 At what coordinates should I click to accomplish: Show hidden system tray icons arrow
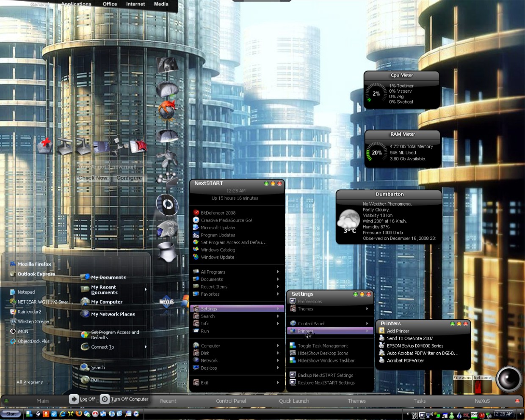[408, 414]
